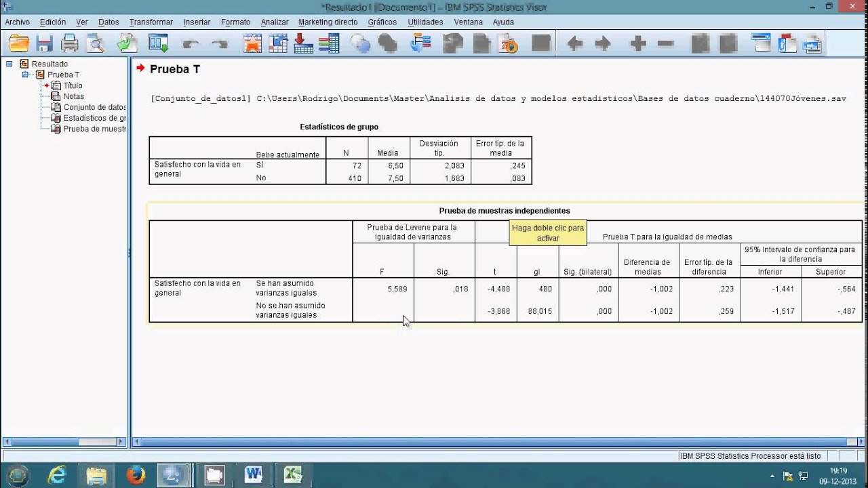Open the Marketing directo menu
Screen dimensions: 868x488
pyautogui.click(x=328, y=22)
